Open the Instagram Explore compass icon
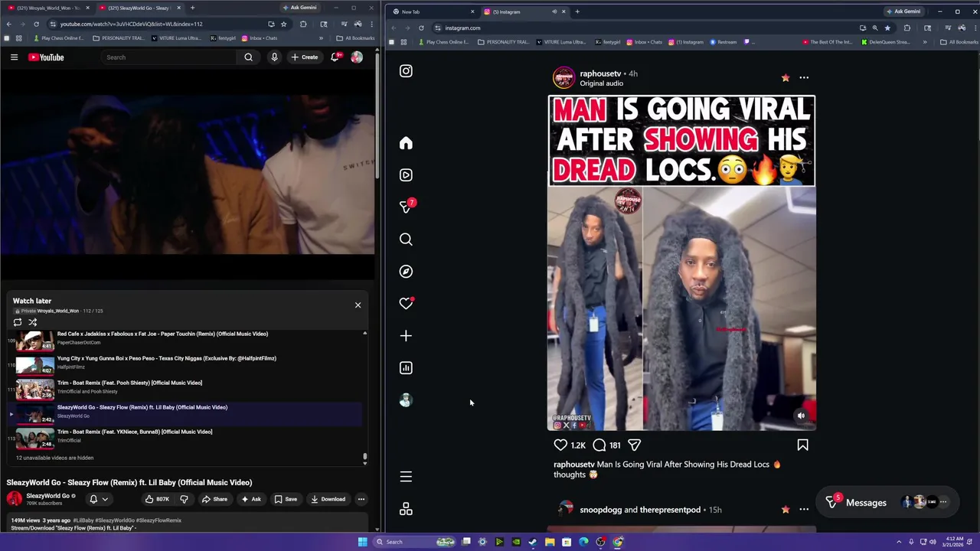Image resolution: width=980 pixels, height=551 pixels. 406,272
